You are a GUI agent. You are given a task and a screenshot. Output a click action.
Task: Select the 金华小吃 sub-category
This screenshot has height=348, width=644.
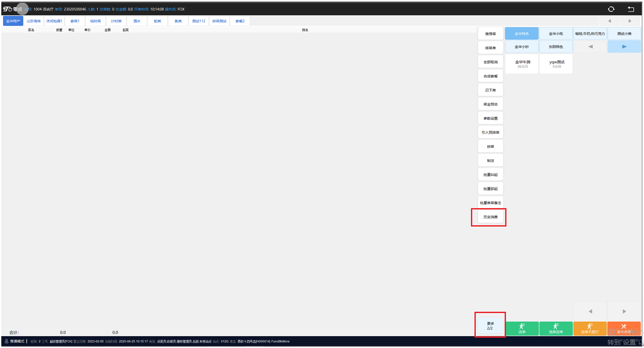coord(556,34)
